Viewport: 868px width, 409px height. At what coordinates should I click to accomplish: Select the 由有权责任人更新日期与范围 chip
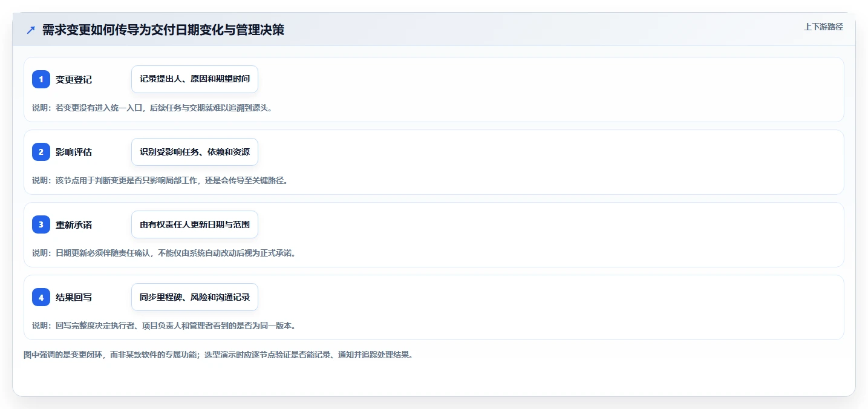[195, 224]
